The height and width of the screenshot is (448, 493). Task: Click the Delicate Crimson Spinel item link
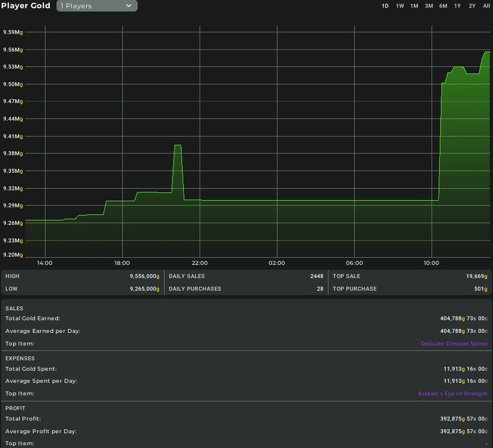[454, 344]
